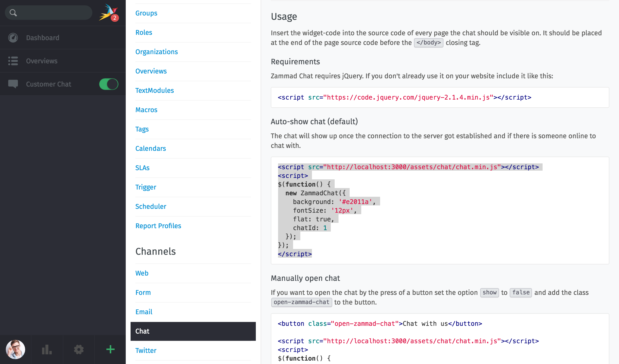
Task: Click the 'new ZammadChat({' code line
Action: (x=315, y=193)
